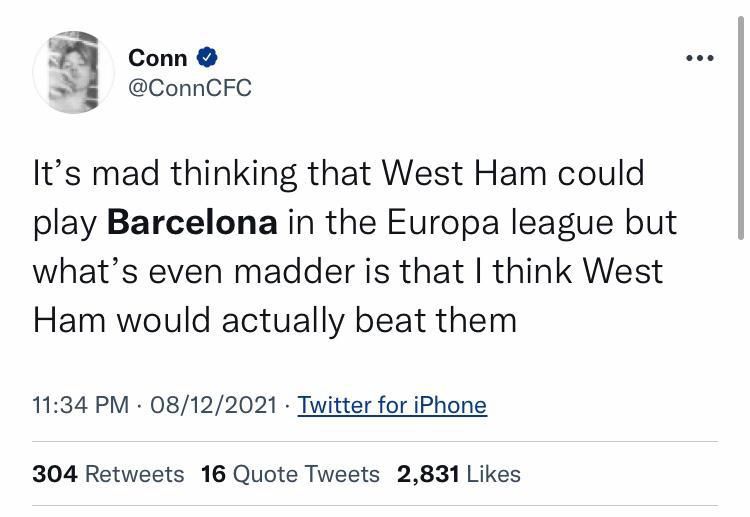Click the bold word Barcelona
750x517 pixels.
(192, 222)
